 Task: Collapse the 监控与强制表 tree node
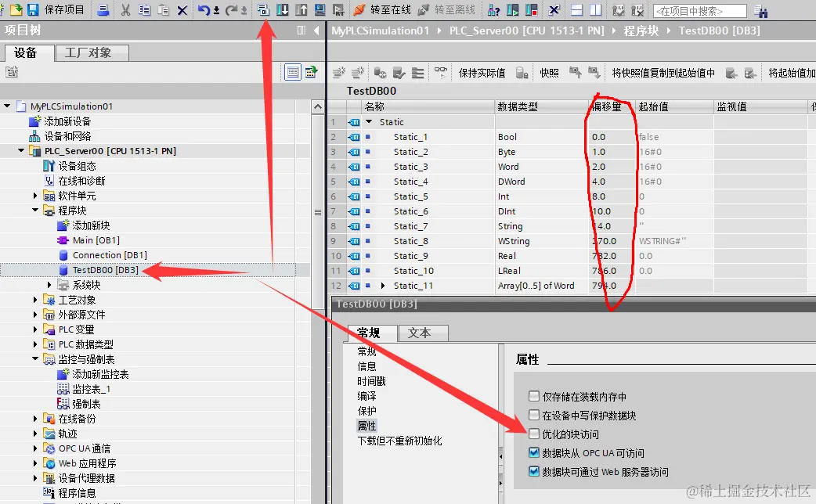tap(35, 359)
